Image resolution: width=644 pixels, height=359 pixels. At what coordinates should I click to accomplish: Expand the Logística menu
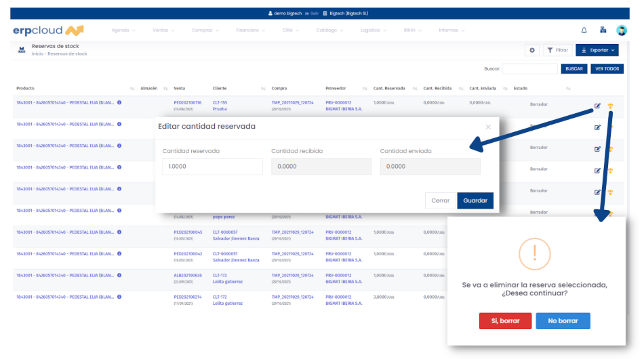373,30
